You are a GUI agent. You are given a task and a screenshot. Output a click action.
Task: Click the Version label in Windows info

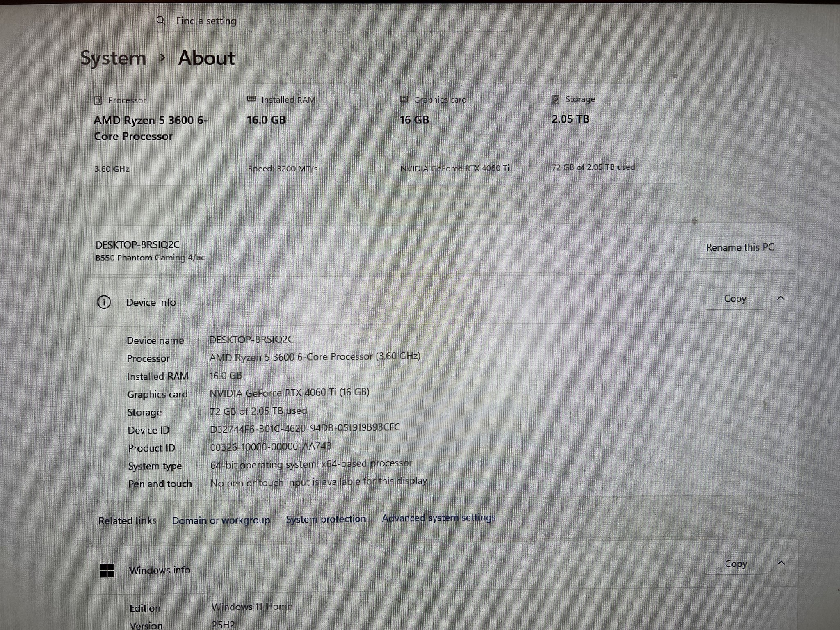[x=146, y=625]
